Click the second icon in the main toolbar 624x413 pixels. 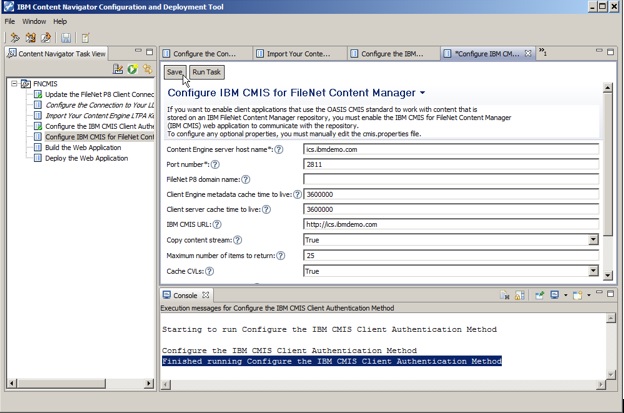(x=30, y=38)
